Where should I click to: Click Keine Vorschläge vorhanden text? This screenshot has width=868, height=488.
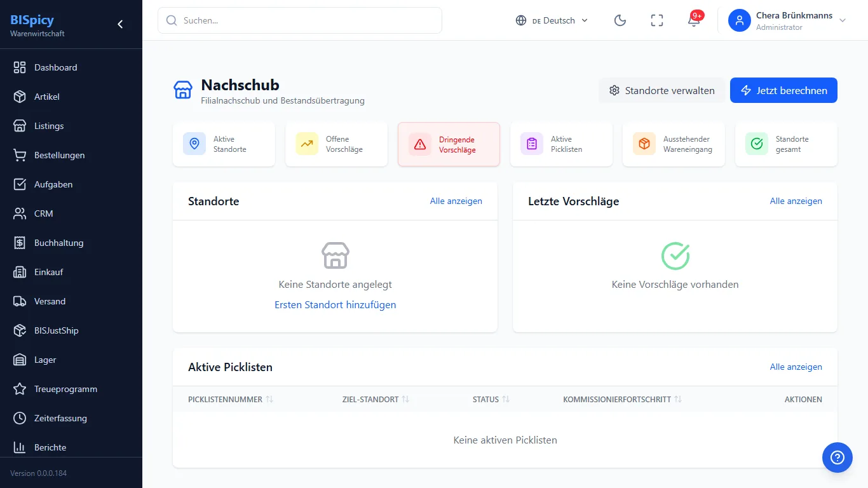point(675,284)
